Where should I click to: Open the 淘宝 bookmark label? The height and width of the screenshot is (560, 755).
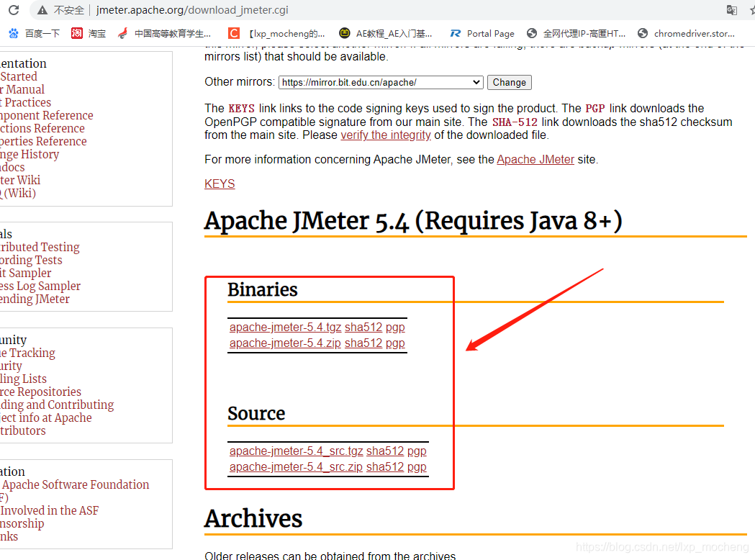click(96, 33)
